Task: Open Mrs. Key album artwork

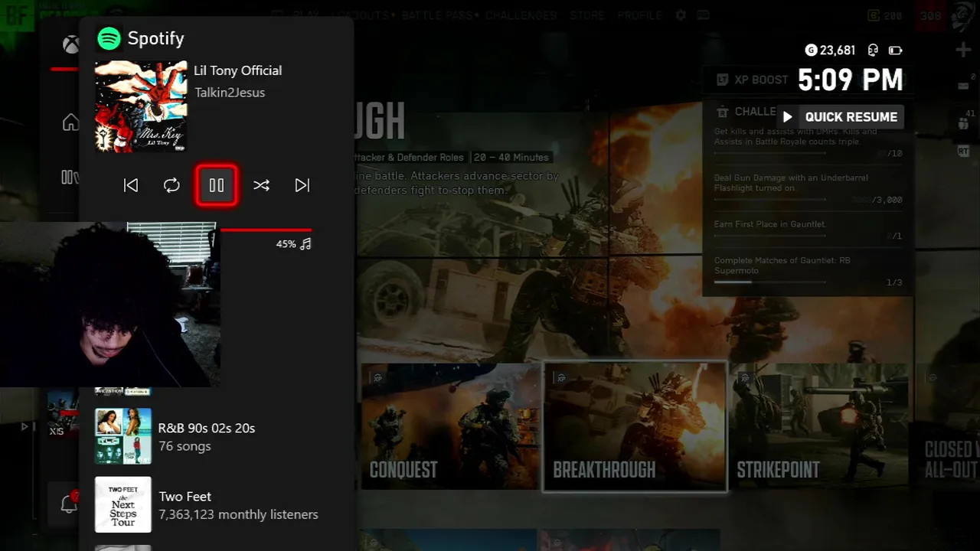Action: (141, 106)
